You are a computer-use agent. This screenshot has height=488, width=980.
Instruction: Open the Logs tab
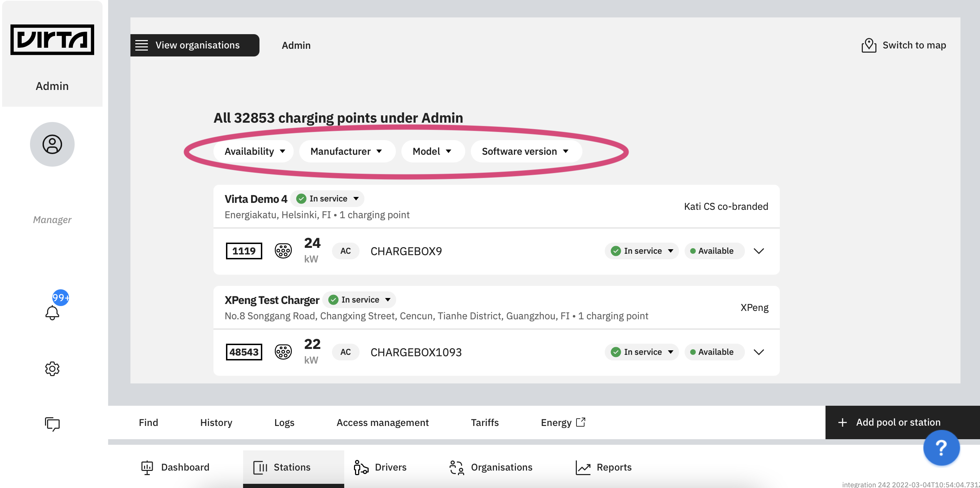(284, 422)
